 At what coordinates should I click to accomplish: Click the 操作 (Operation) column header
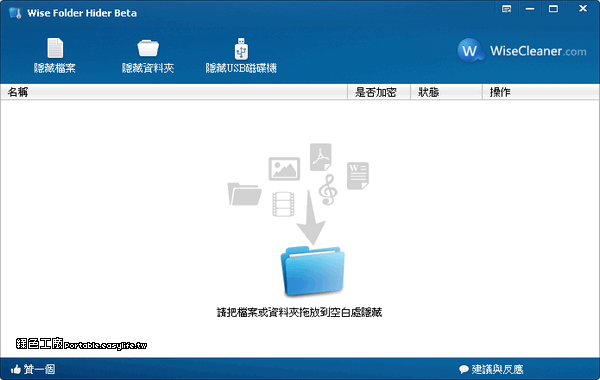point(541,92)
